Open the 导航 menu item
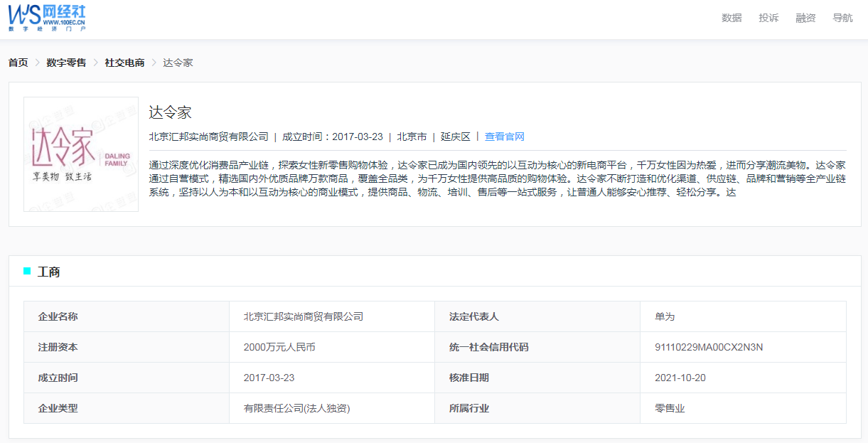The width and height of the screenshot is (868, 443). 842,18
